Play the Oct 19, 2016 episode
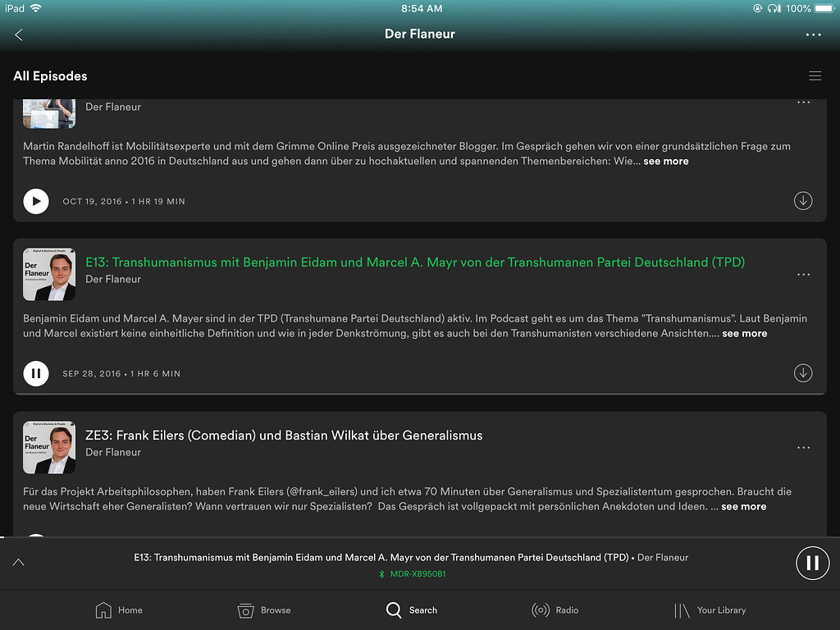 [x=36, y=201]
